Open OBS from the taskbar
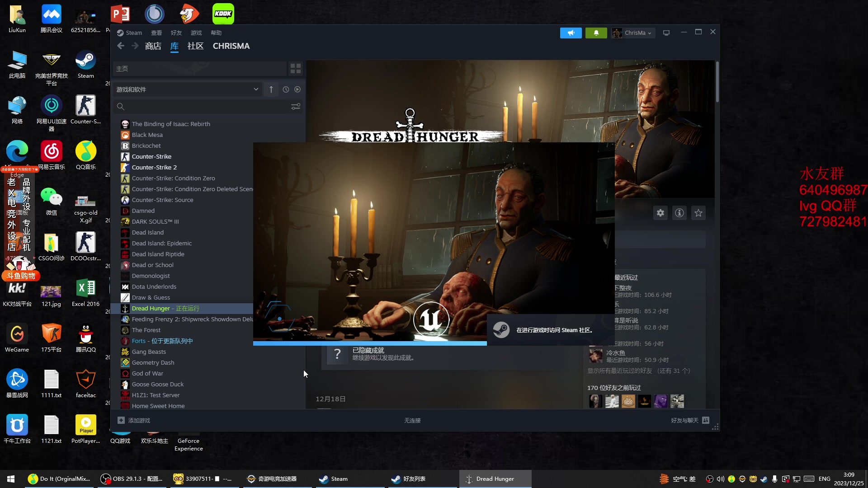Viewport: 868px width, 488px height. click(x=131, y=479)
